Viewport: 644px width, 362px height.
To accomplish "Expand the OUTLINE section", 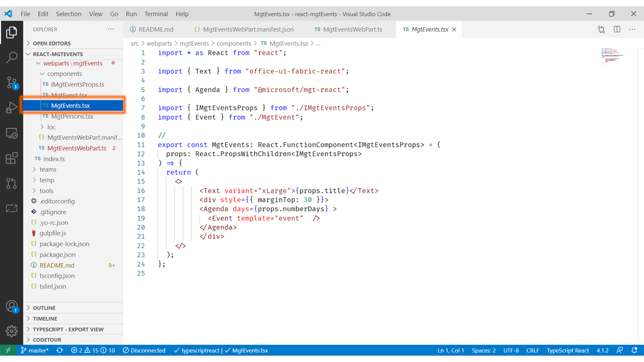I will click(x=44, y=308).
